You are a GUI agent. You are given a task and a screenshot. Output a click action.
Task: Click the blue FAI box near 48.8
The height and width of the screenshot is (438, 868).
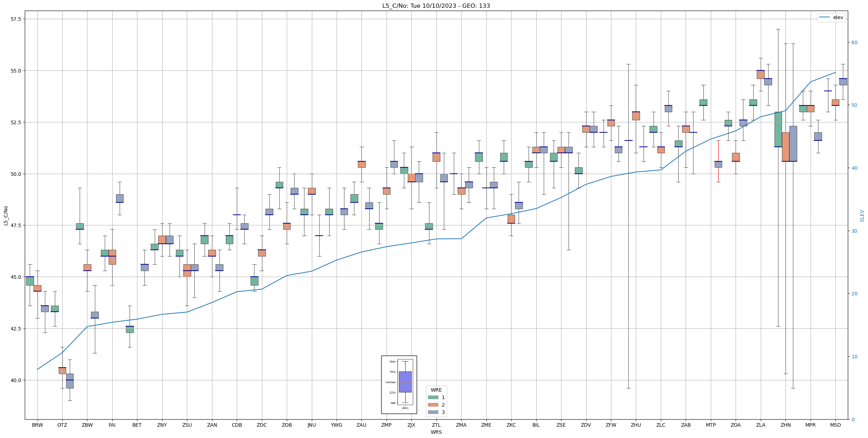(x=120, y=198)
